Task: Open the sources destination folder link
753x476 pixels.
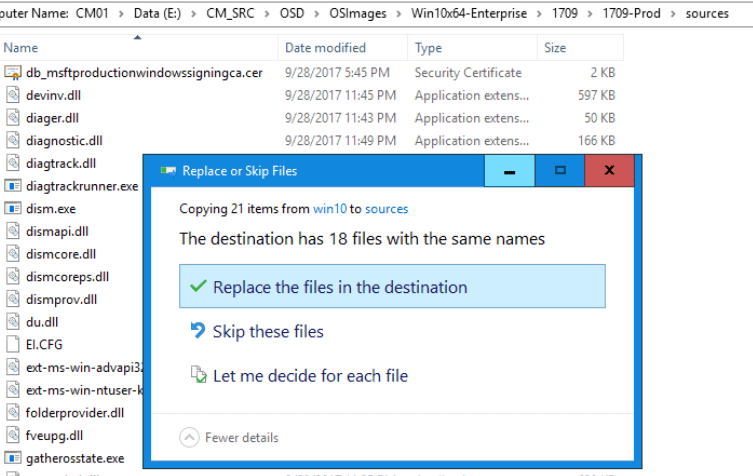Action: click(387, 209)
